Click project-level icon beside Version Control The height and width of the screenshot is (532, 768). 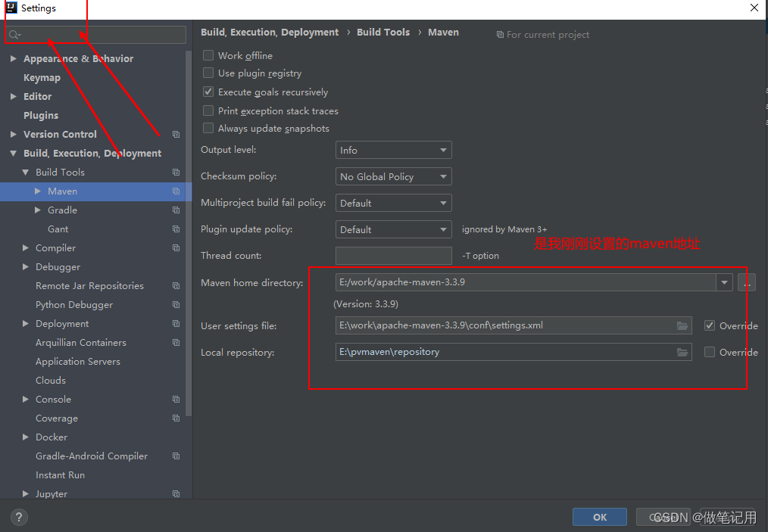176,134
